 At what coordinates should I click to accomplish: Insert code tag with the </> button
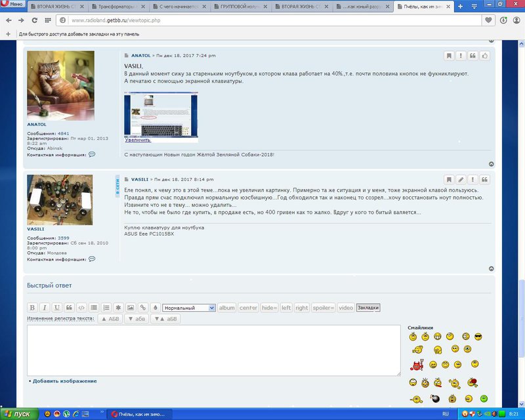[x=81, y=308]
